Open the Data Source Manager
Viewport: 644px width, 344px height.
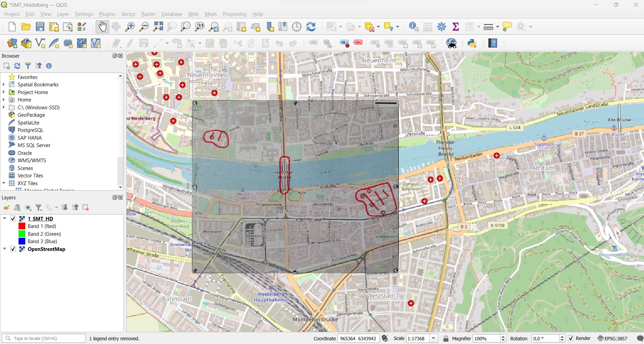pos(12,43)
